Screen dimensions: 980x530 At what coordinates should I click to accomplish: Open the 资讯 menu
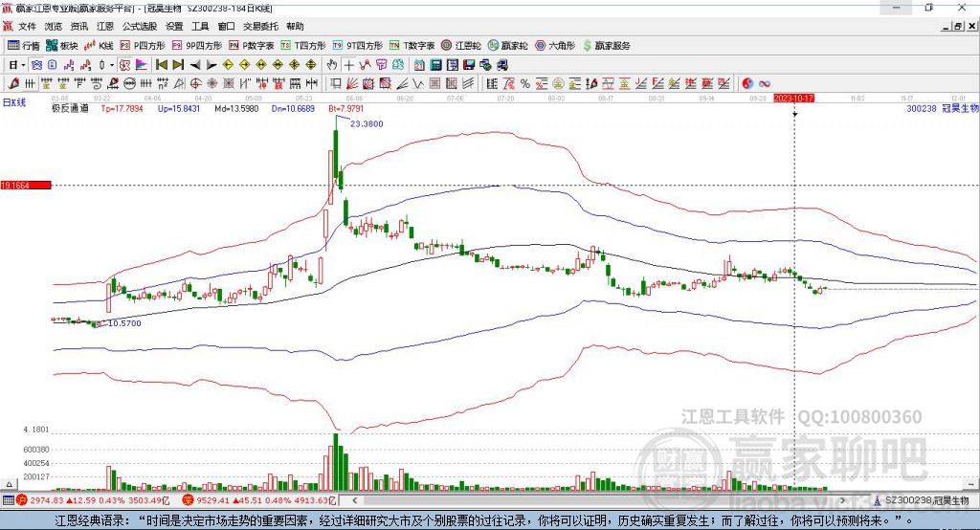[78, 26]
